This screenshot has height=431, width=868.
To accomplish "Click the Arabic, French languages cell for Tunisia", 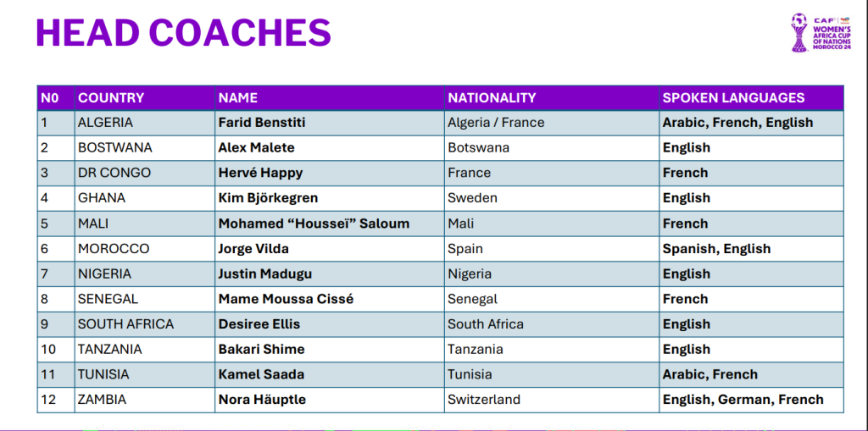I will coord(751,374).
